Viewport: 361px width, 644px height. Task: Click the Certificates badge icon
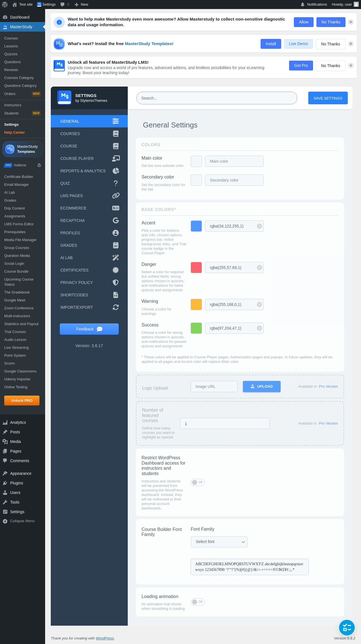point(116,270)
